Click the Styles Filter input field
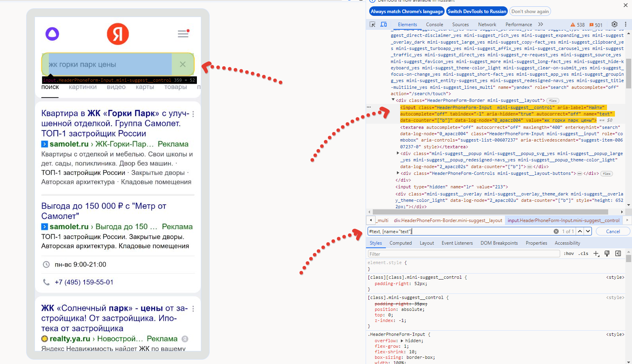 coord(463,254)
